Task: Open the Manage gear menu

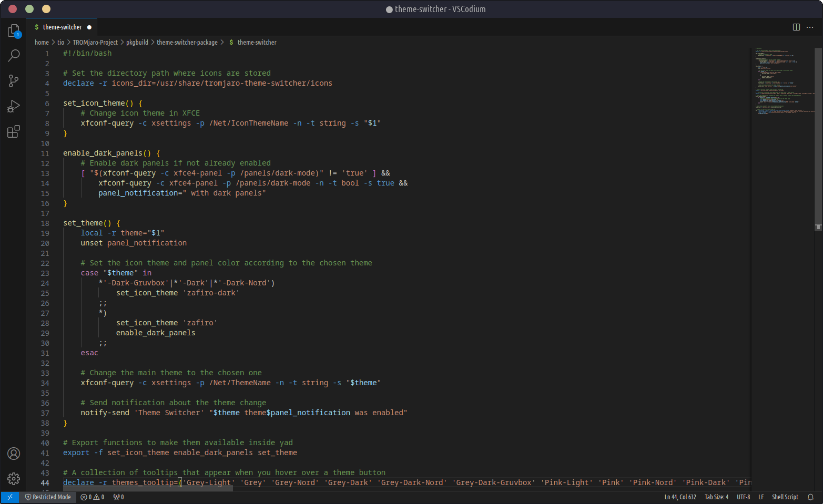Action: tap(14, 478)
